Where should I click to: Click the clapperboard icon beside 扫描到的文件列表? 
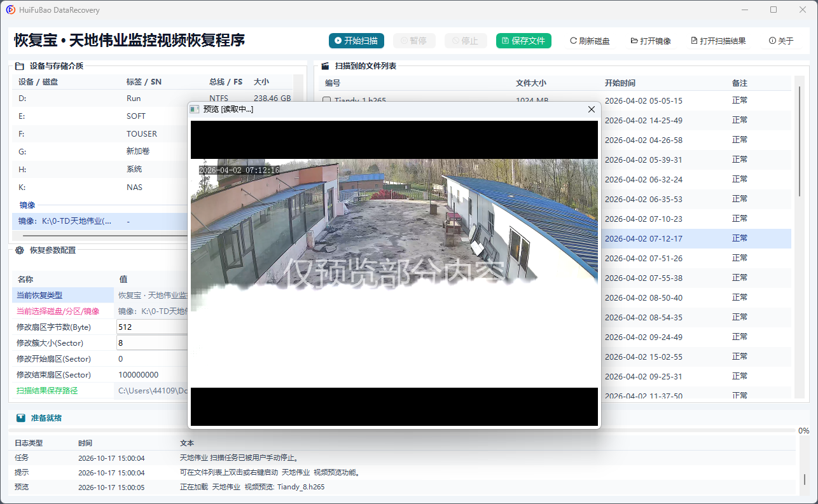click(x=324, y=66)
